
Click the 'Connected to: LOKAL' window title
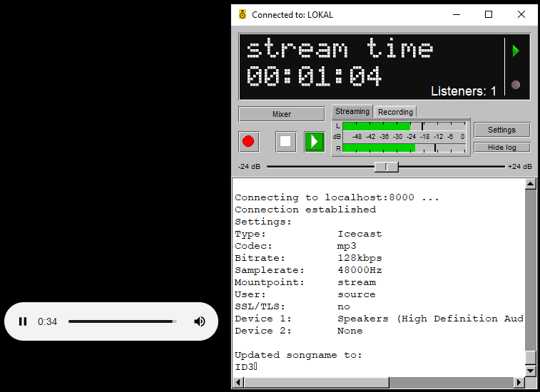[292, 15]
